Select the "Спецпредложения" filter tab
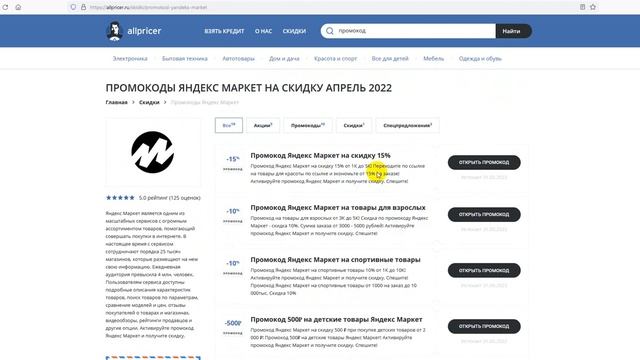Screen dimensions: 640x360 407,125
